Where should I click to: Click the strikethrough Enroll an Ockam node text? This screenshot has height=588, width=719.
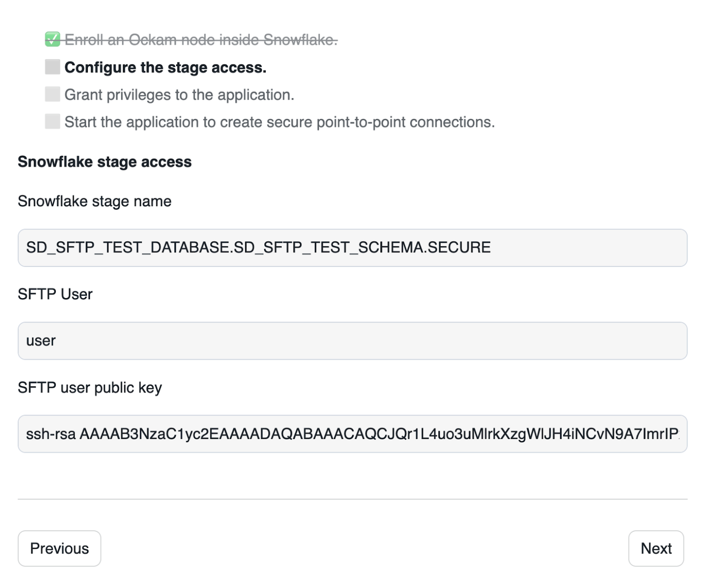[203, 41]
